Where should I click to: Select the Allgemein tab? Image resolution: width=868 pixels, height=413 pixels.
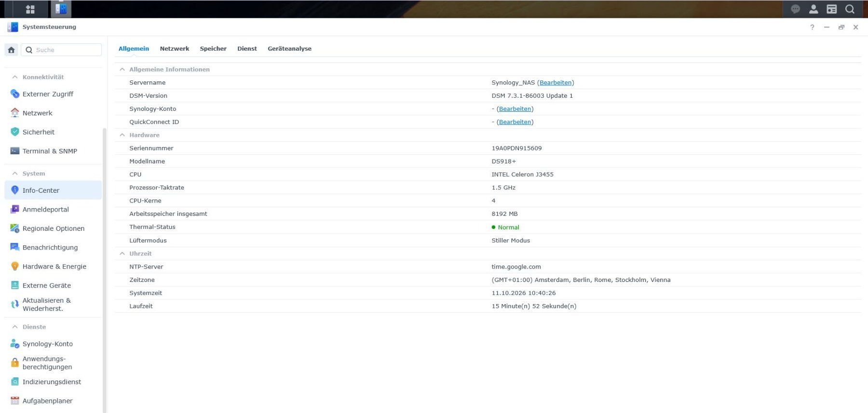click(134, 49)
